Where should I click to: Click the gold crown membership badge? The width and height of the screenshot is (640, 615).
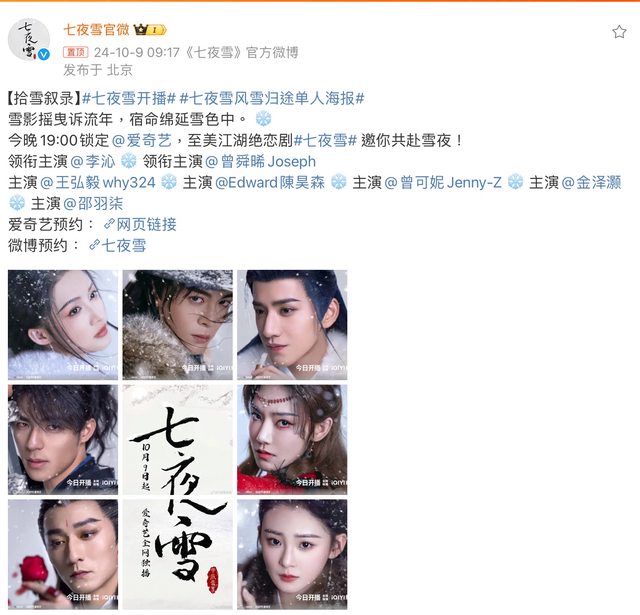pos(150,30)
